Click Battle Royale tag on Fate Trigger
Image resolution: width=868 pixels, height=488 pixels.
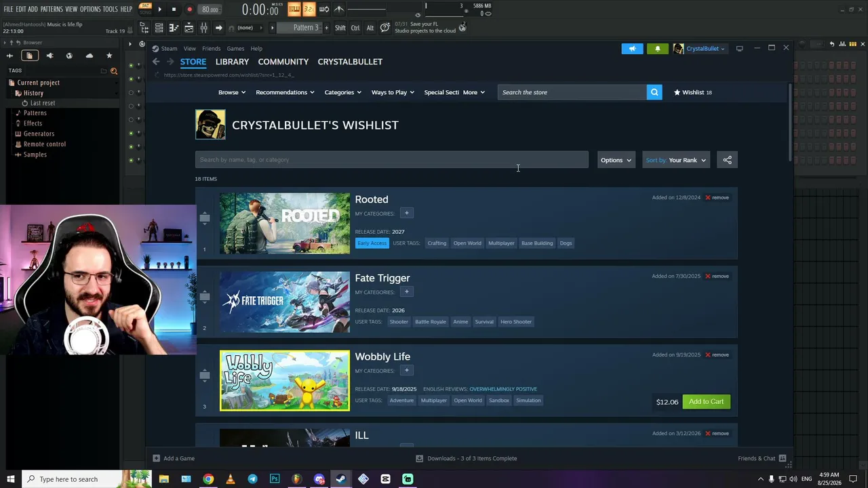click(431, 322)
